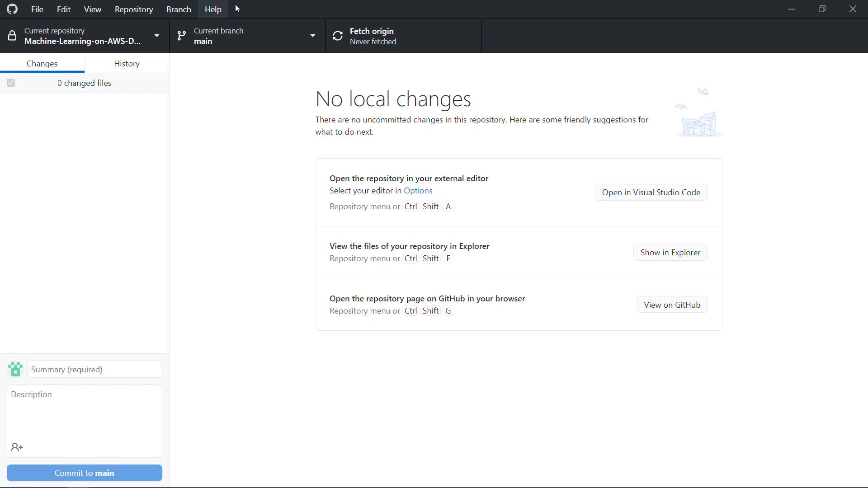Viewport: 868px width, 488px height.
Task: Click the Fetch origin sync arrows icon
Action: point(338,36)
